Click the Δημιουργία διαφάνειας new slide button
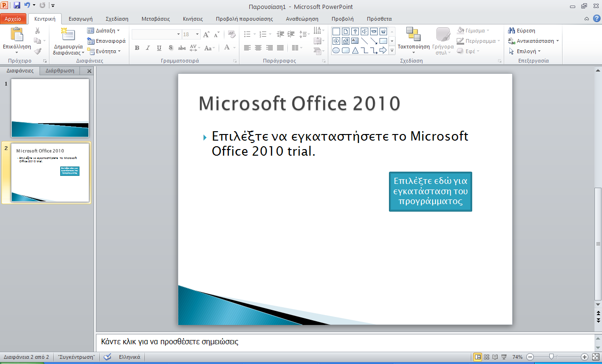This screenshot has height=364, width=602. pos(68,41)
